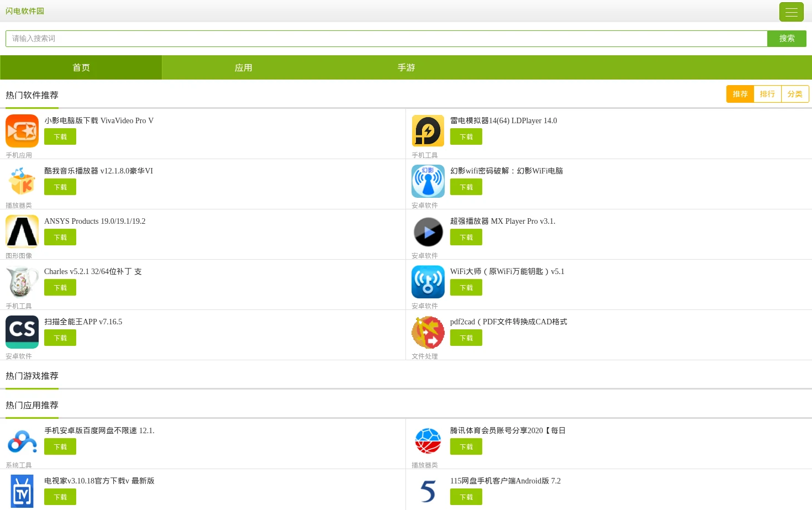
Task: Download pdf2cad converter
Action: 466,338
